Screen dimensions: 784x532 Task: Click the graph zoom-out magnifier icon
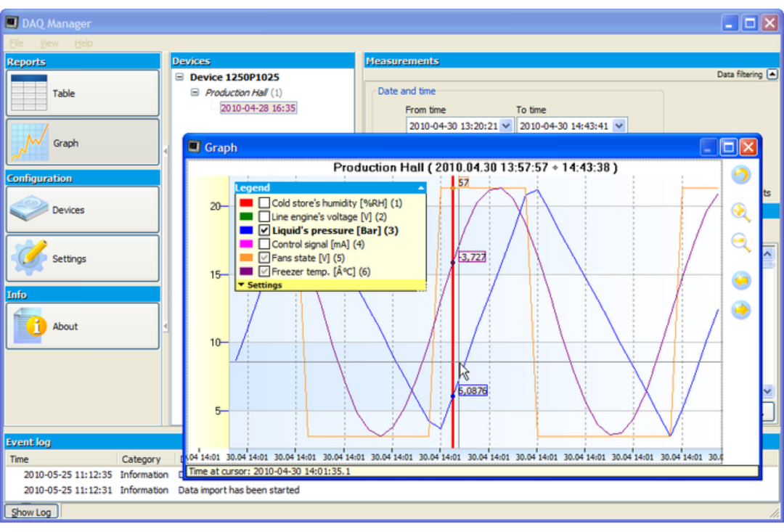740,242
